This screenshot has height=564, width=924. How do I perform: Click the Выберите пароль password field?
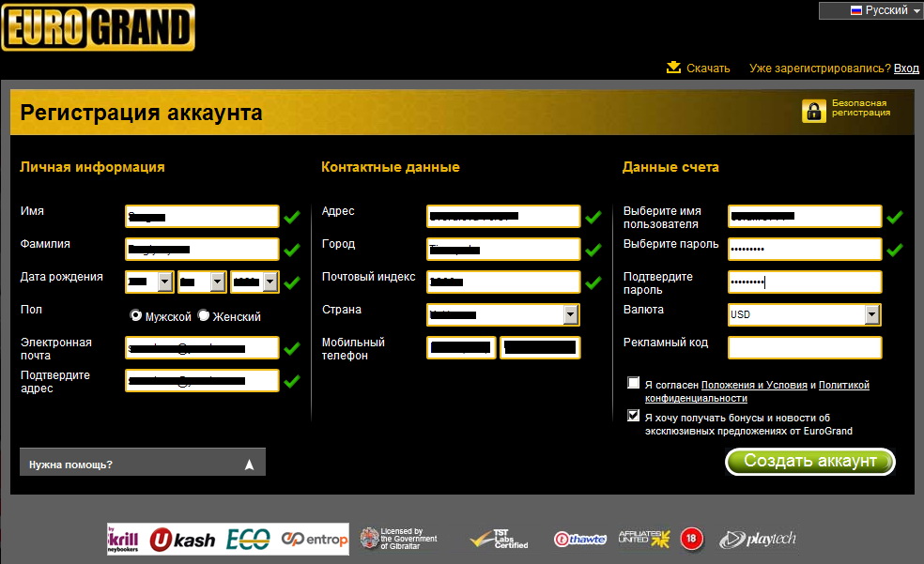[x=805, y=249]
